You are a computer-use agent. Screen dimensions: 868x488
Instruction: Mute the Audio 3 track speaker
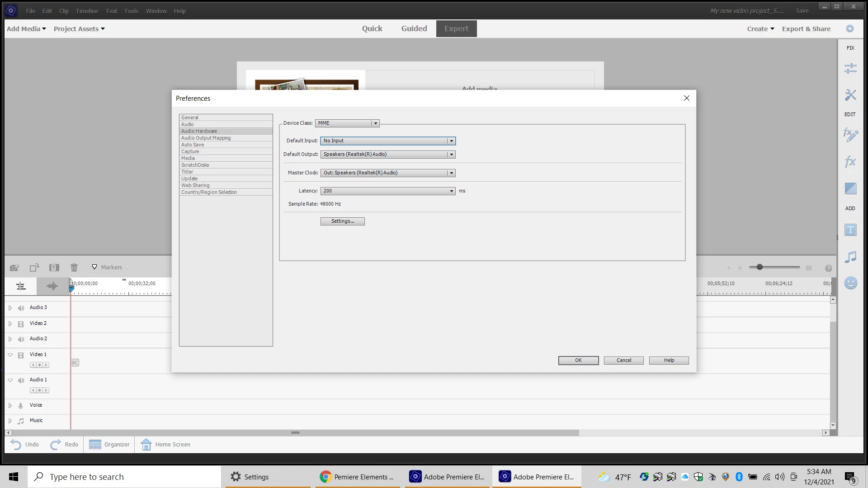pyautogui.click(x=21, y=308)
